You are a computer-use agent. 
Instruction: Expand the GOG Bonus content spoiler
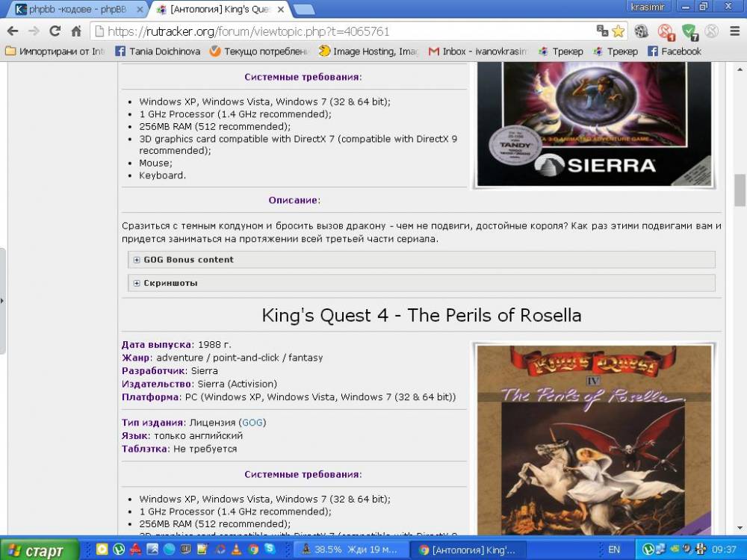tap(421, 260)
